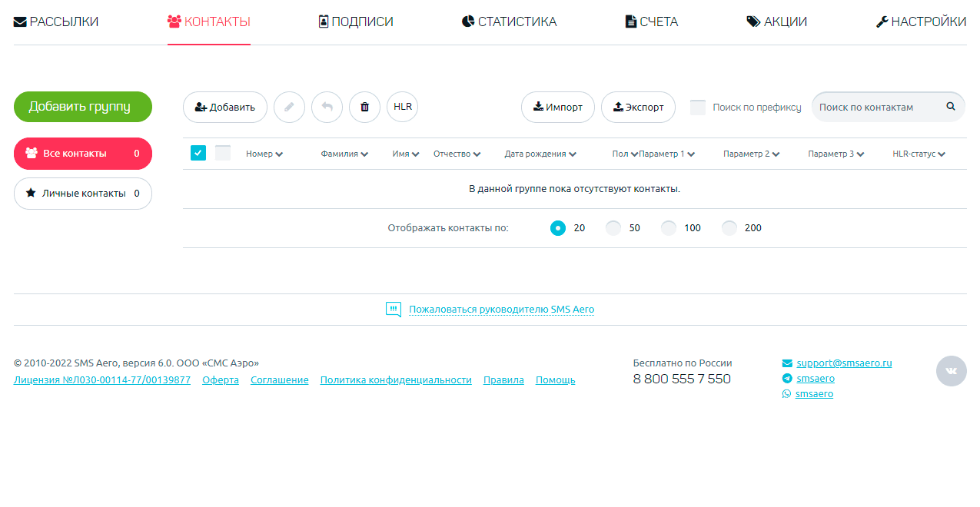Viewport: 980px width, 507px height.
Task: Toggle the checked select-all checkbox
Action: click(x=198, y=154)
